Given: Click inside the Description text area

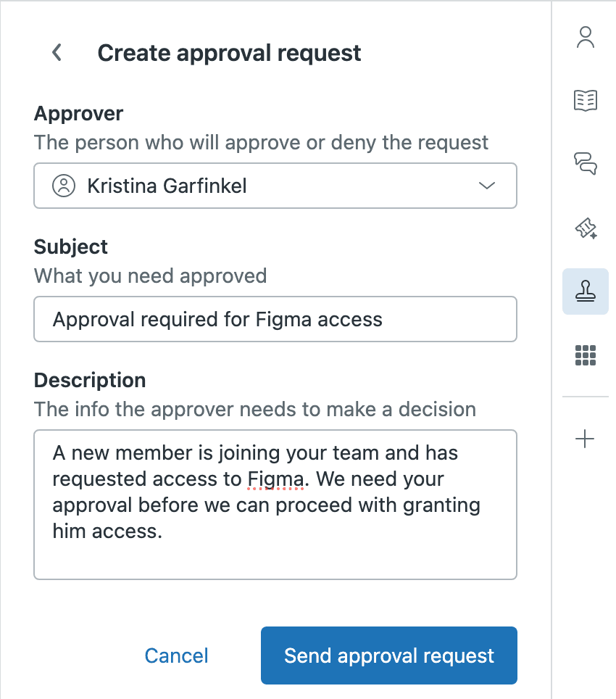Looking at the screenshot, I should coord(275,504).
